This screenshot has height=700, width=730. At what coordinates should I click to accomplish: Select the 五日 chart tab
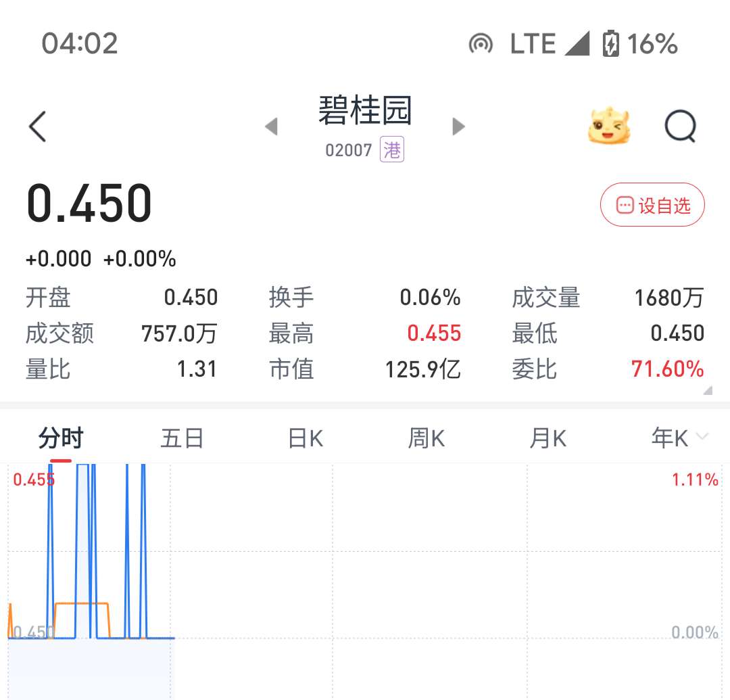182,438
